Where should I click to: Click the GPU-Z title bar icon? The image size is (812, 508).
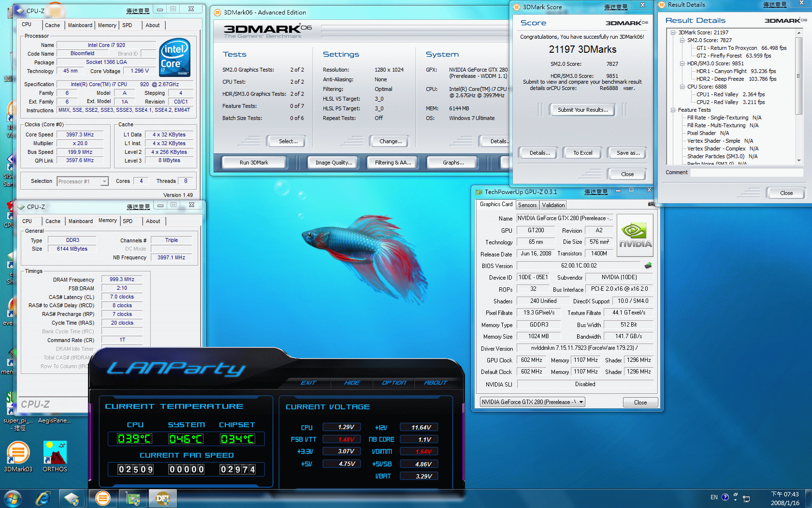click(x=479, y=192)
